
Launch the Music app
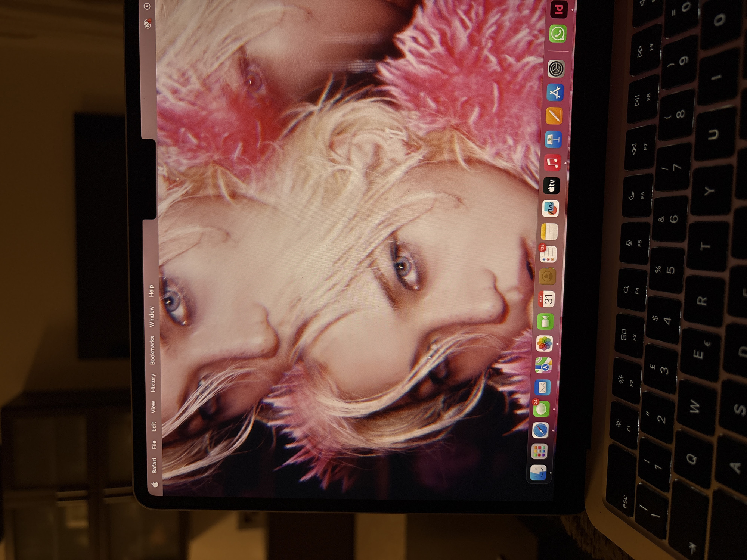[x=552, y=163]
